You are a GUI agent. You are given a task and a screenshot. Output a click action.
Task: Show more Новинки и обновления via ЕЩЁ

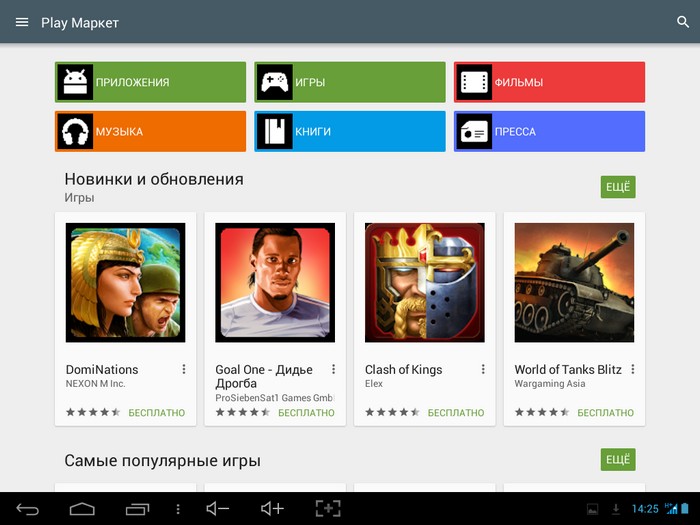[618, 187]
